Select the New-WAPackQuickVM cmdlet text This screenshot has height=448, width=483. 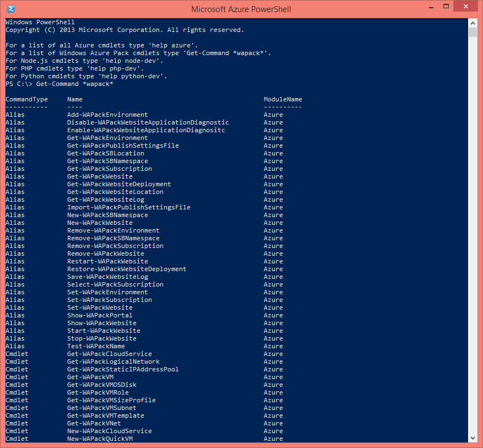(100, 439)
